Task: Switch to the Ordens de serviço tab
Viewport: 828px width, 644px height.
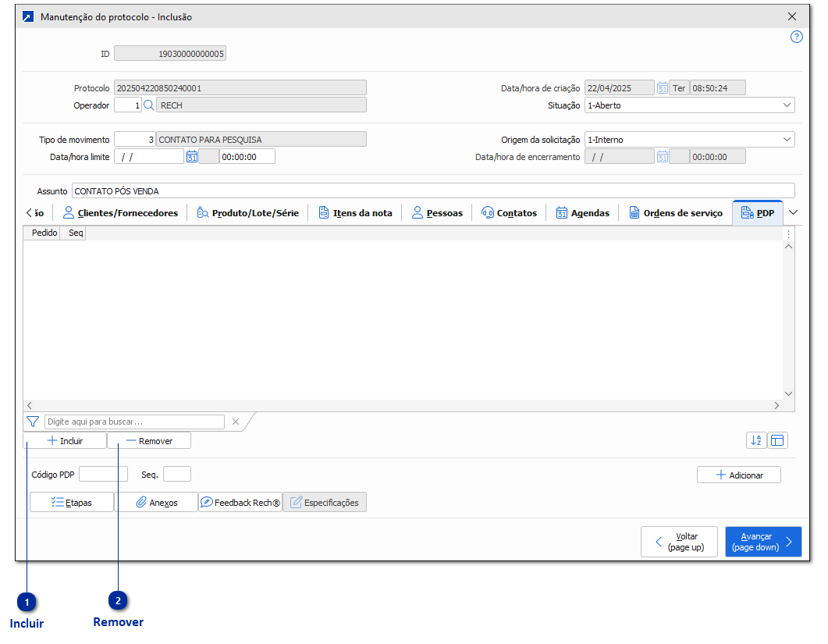Action: click(676, 213)
